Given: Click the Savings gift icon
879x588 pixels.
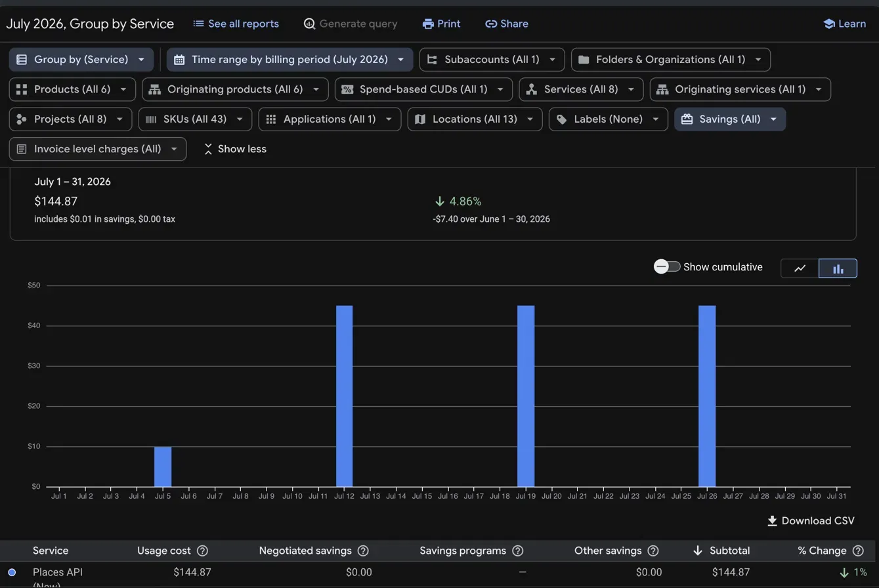Looking at the screenshot, I should 687,119.
